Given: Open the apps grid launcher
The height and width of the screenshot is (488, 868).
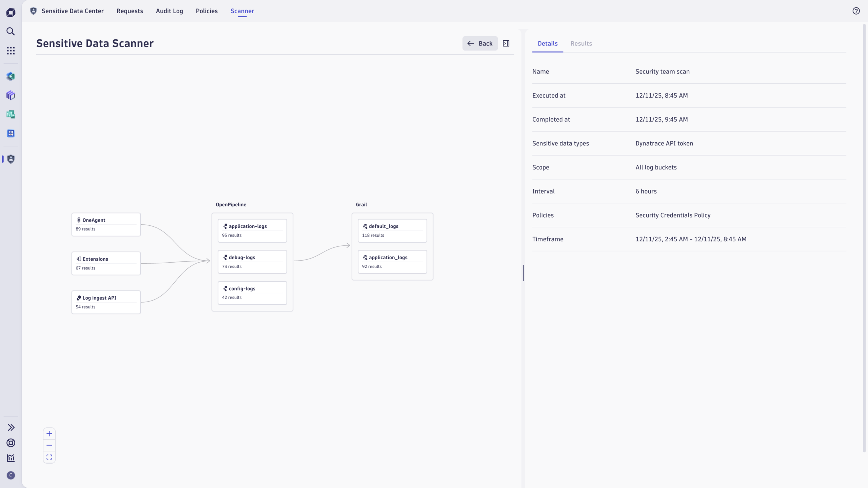Looking at the screenshot, I should click(x=11, y=50).
